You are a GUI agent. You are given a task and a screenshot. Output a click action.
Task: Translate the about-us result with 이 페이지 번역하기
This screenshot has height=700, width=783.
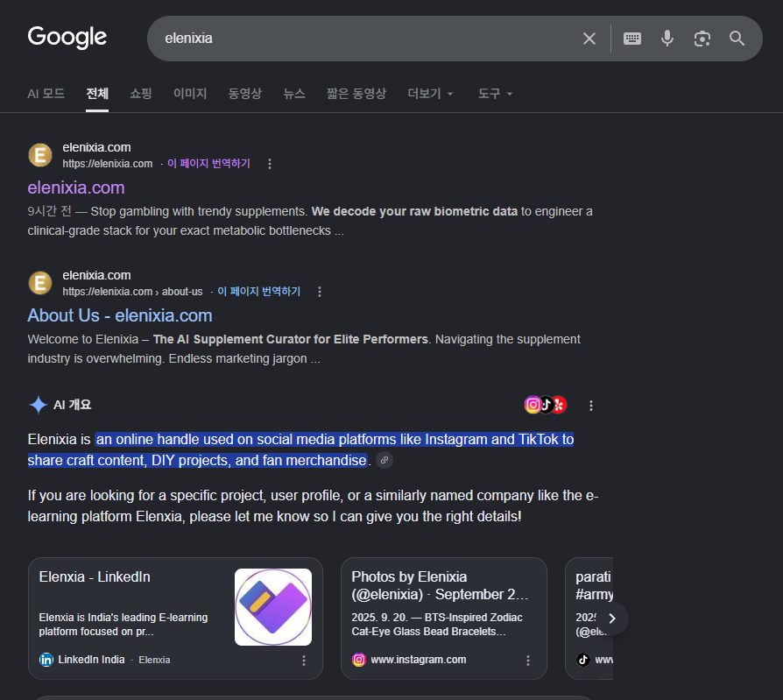pyautogui.click(x=259, y=291)
